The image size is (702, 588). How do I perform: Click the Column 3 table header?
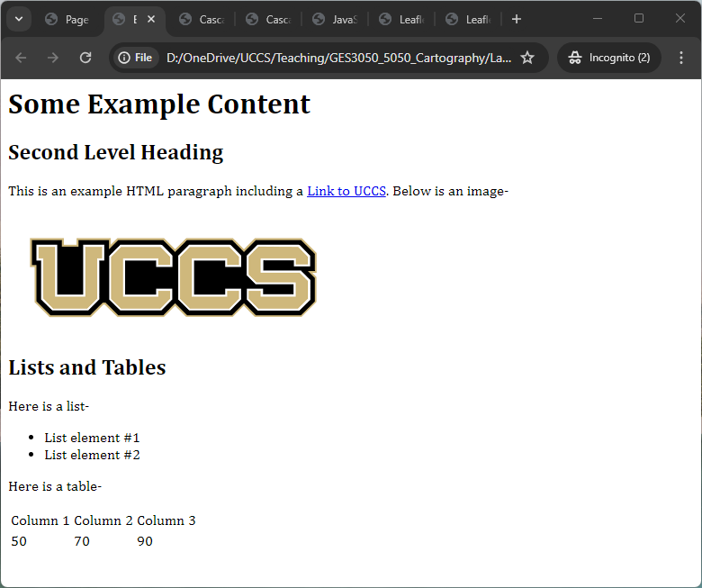click(166, 520)
